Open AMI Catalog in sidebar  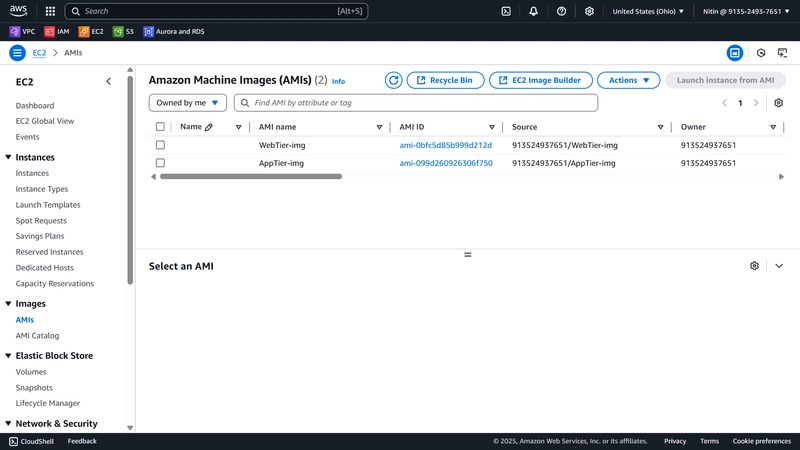pyautogui.click(x=37, y=336)
